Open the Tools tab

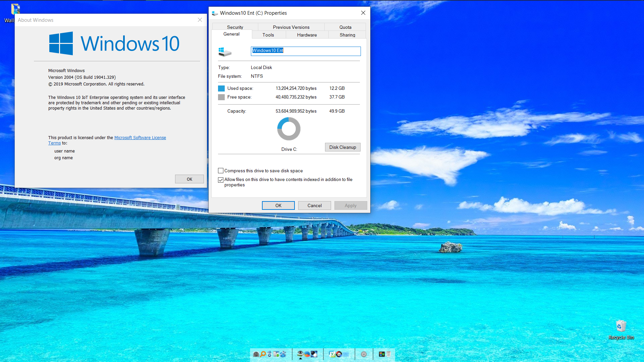(268, 35)
